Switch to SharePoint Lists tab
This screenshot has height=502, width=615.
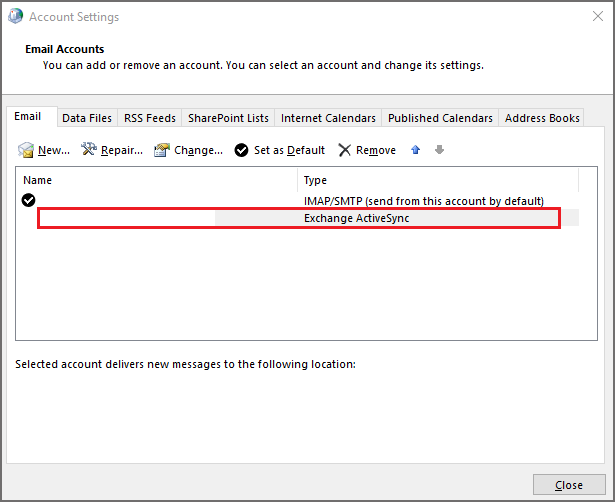(228, 118)
